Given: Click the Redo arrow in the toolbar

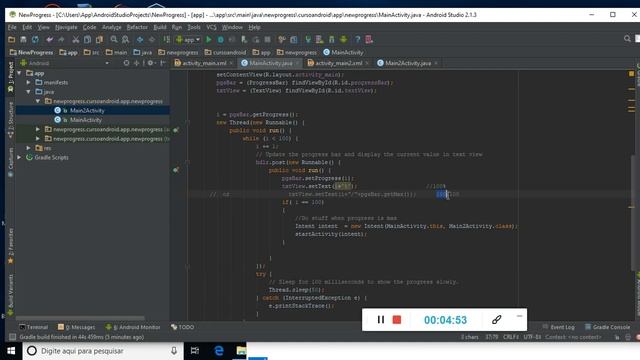Looking at the screenshot, I should (61, 40).
